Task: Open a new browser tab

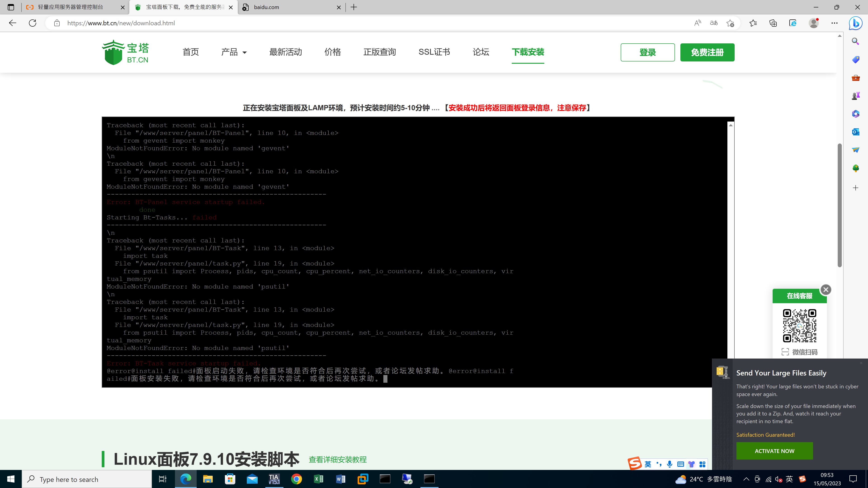Action: [354, 7]
